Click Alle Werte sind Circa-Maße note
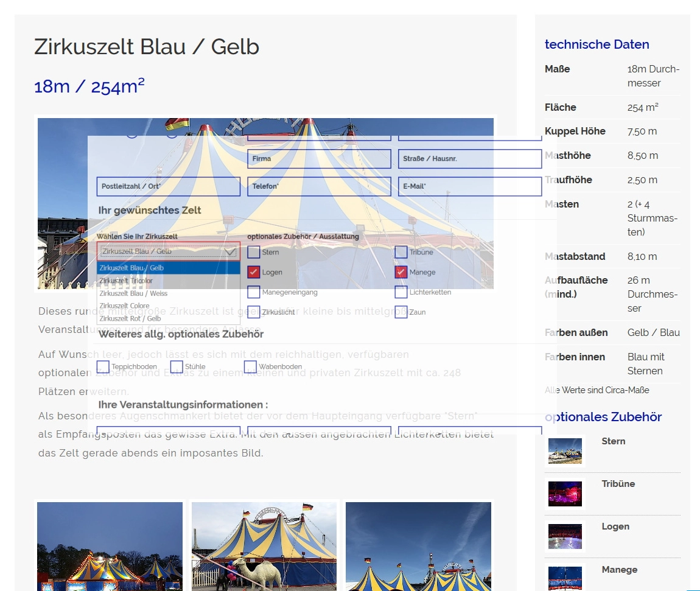Image resolution: width=700 pixels, height=591 pixels. tap(597, 390)
